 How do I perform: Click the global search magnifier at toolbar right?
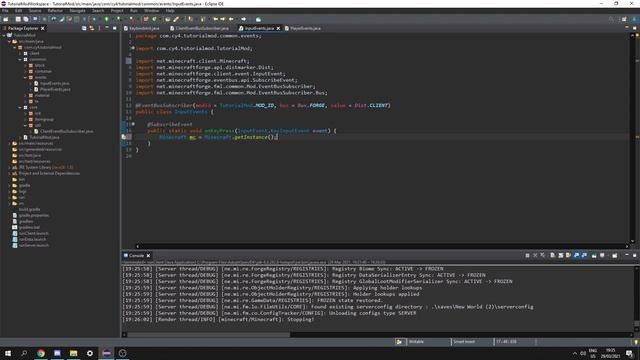point(611,19)
